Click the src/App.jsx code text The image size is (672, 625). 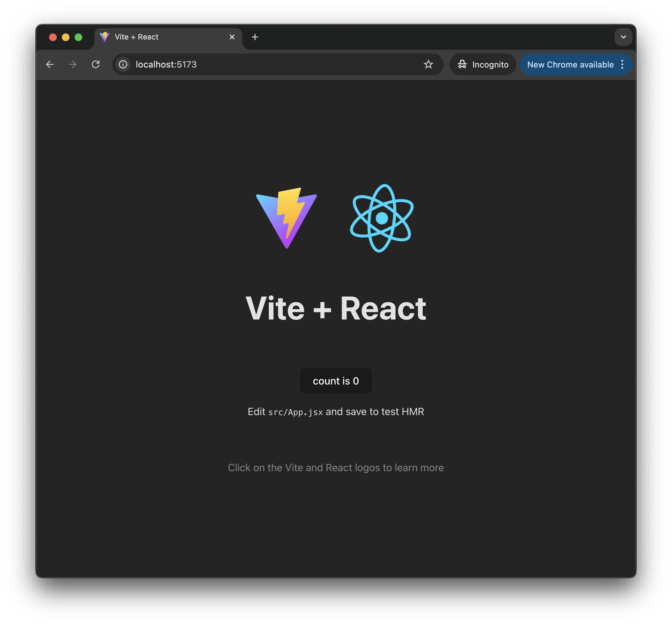click(x=296, y=412)
